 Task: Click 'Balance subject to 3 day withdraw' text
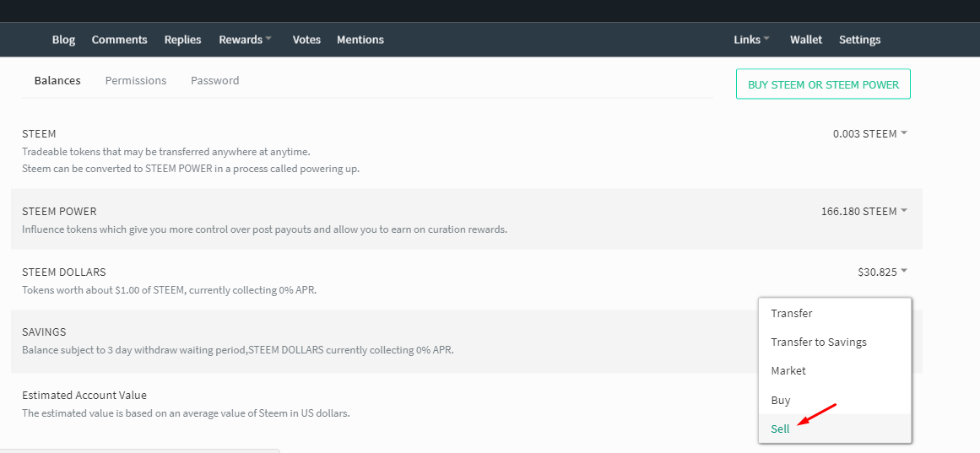click(x=238, y=350)
